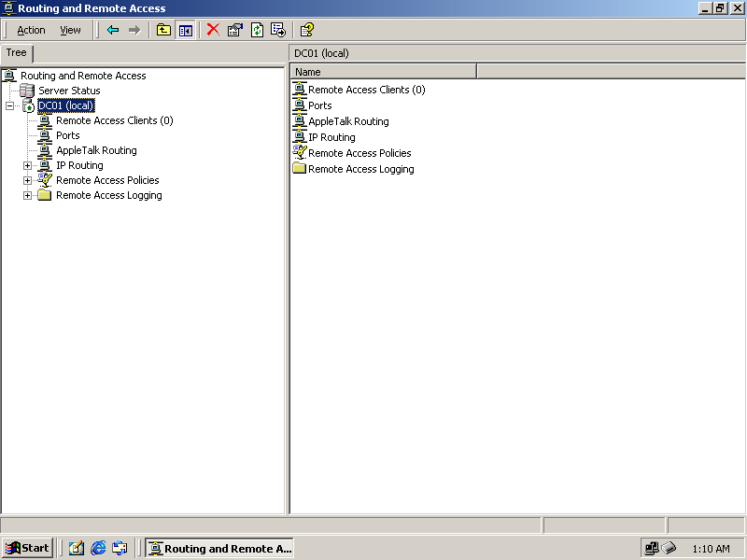Screen dimensions: 747x560
Task: Open the Action menu
Action: tap(31, 30)
